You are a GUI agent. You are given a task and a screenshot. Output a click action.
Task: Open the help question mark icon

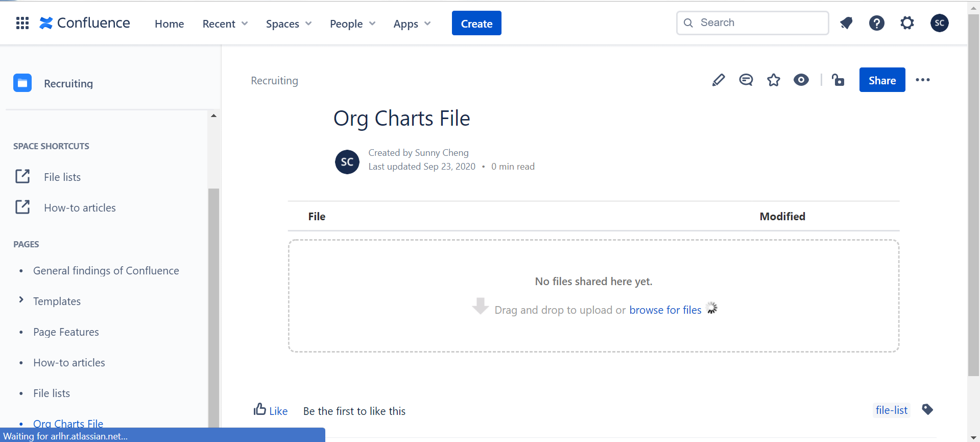[x=877, y=23]
